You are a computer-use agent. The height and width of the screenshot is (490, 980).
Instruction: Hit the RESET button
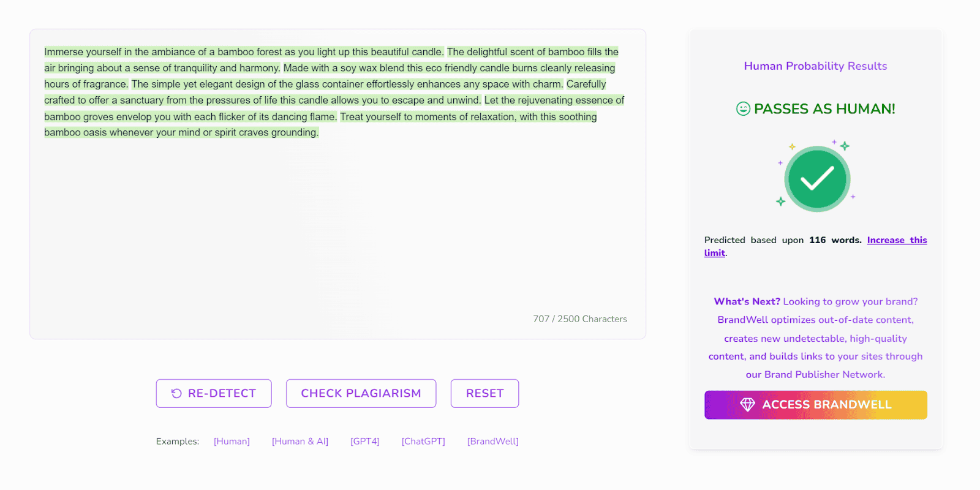(x=484, y=393)
